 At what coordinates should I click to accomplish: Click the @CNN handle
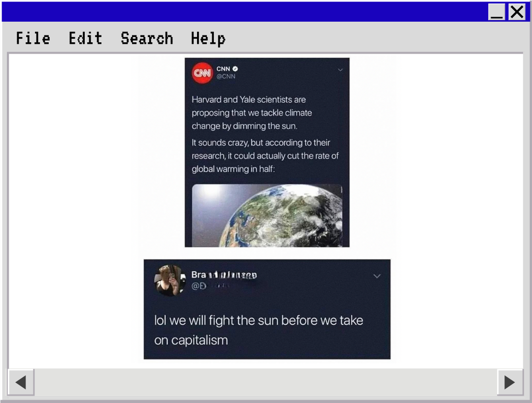point(226,76)
